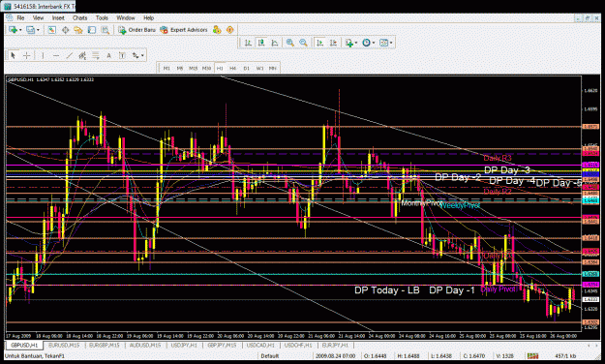Switch chart to bar chart mode

[248, 43]
